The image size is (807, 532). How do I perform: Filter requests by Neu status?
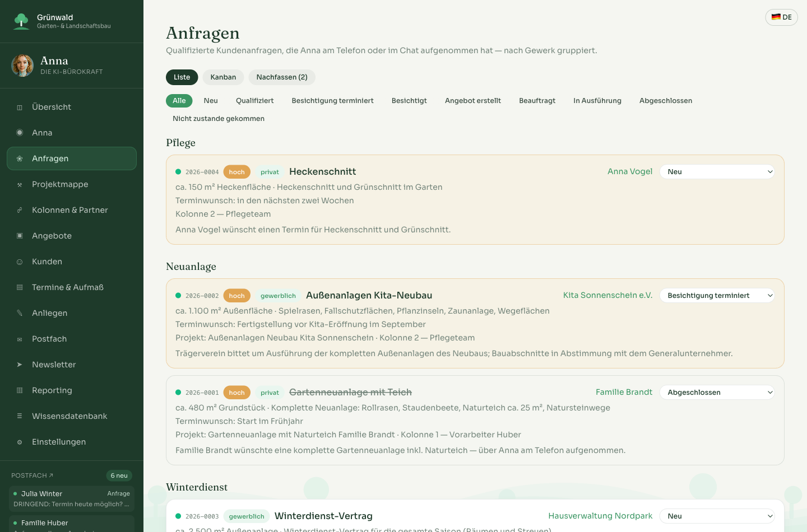click(211, 101)
